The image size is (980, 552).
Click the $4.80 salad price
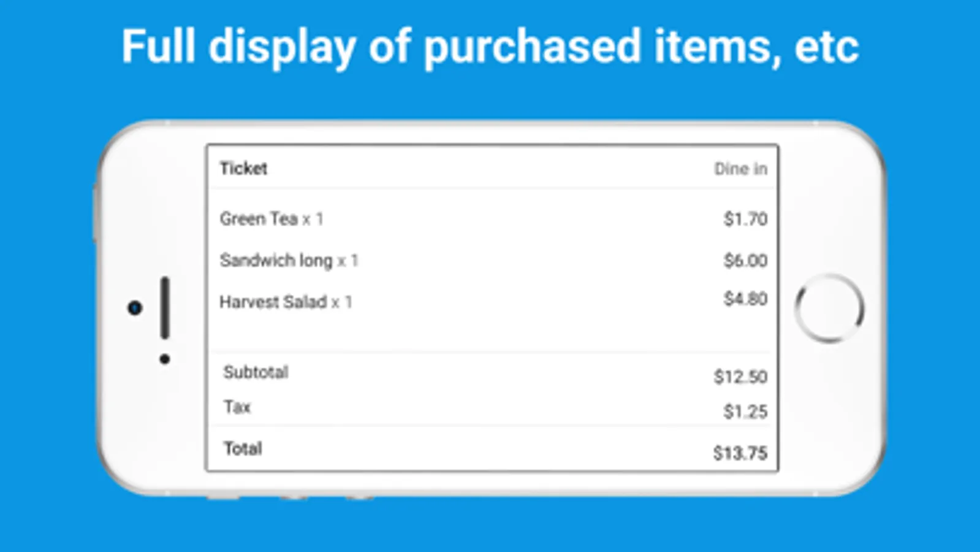(745, 299)
